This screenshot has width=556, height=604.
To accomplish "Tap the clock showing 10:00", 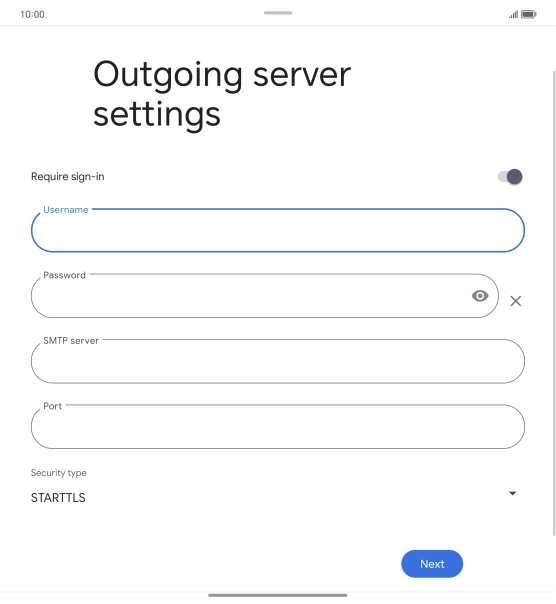I will pyautogui.click(x=32, y=15).
